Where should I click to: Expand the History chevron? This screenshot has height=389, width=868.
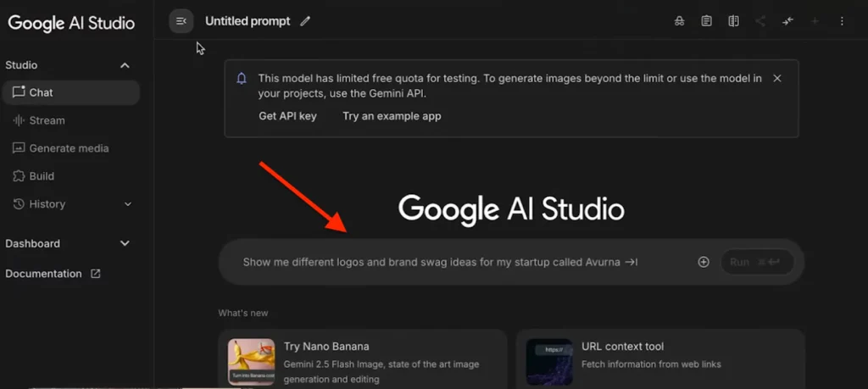pos(128,204)
